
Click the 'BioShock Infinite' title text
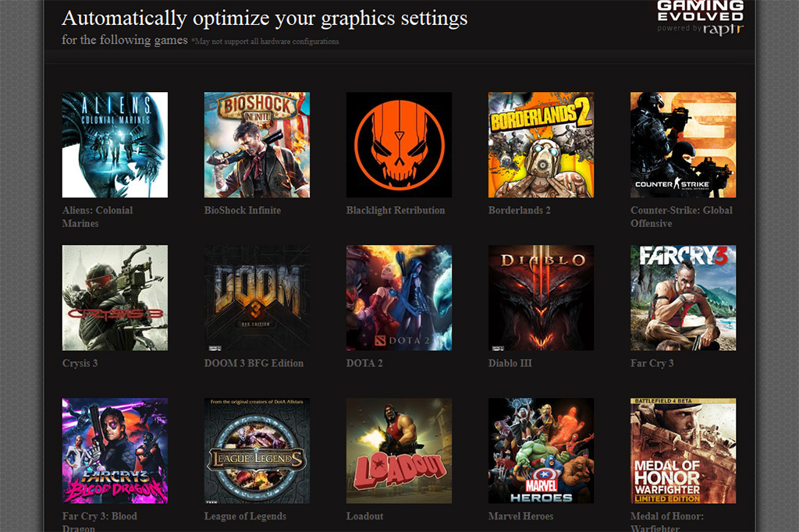click(x=243, y=210)
